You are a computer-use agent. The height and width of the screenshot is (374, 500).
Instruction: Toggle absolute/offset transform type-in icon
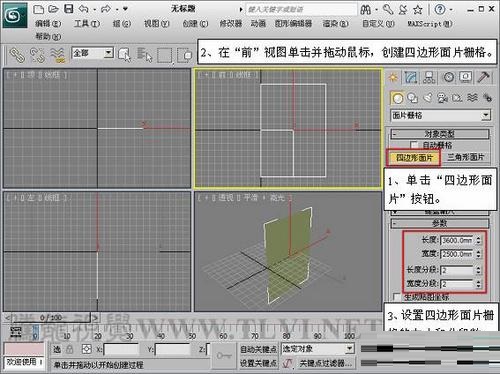coord(87,349)
